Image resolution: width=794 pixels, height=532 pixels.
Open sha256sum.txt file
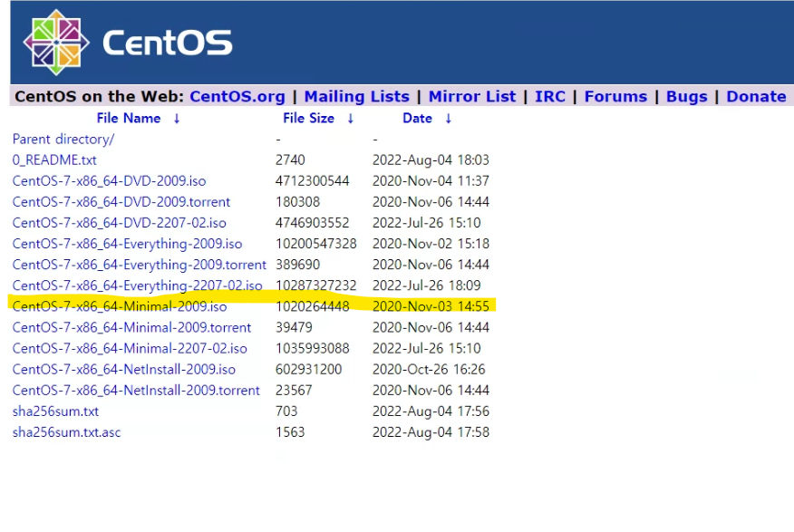click(55, 411)
